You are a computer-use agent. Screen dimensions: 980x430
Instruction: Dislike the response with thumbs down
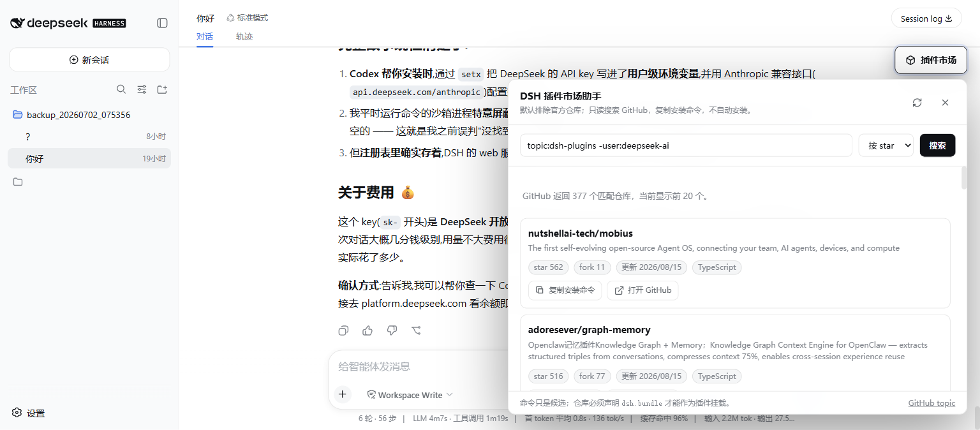[x=392, y=330]
